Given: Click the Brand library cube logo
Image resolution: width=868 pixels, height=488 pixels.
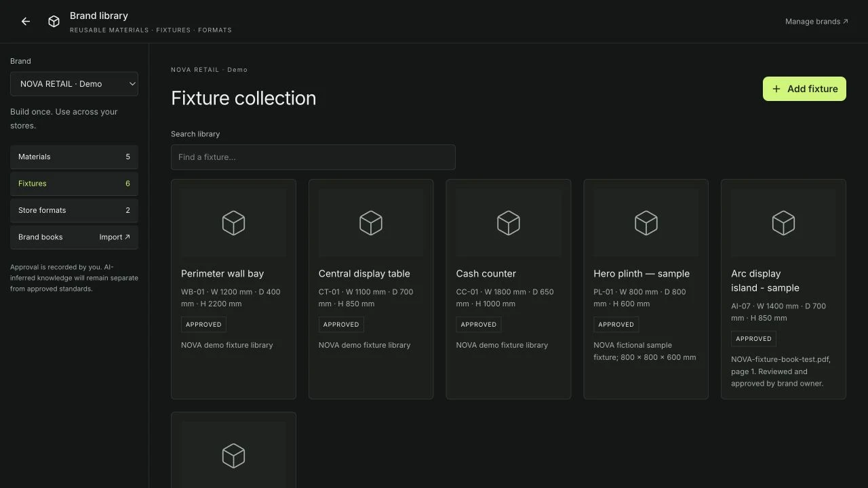Looking at the screenshot, I should [x=54, y=22].
